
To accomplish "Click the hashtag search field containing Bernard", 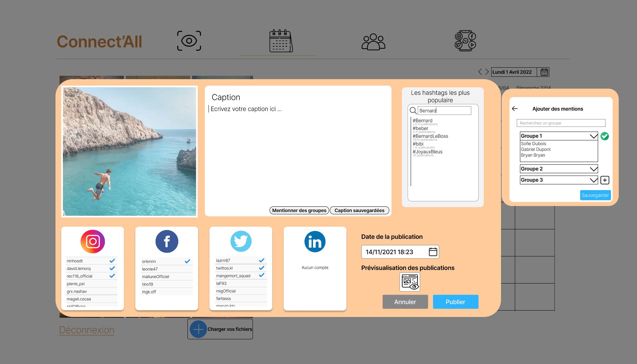I will pos(445,111).
